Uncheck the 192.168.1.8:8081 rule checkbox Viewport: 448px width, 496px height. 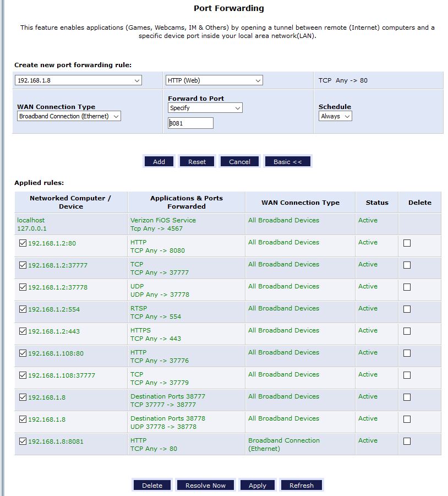pos(23,442)
